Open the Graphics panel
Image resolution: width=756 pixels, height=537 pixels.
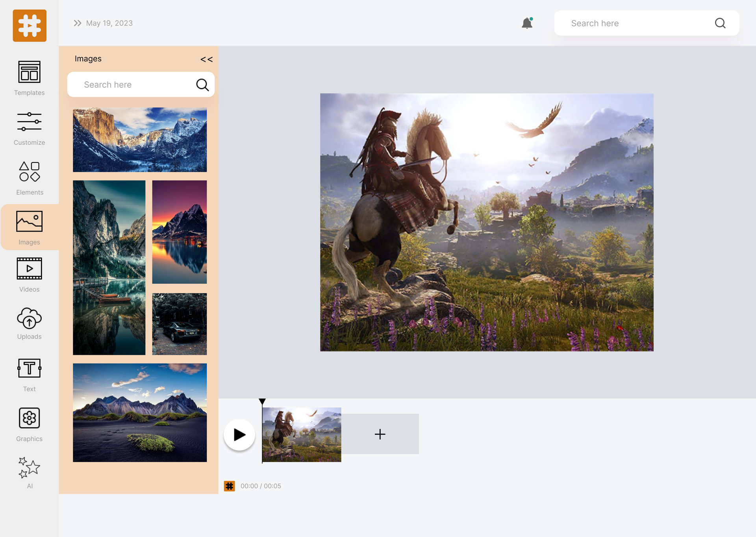[x=29, y=424]
